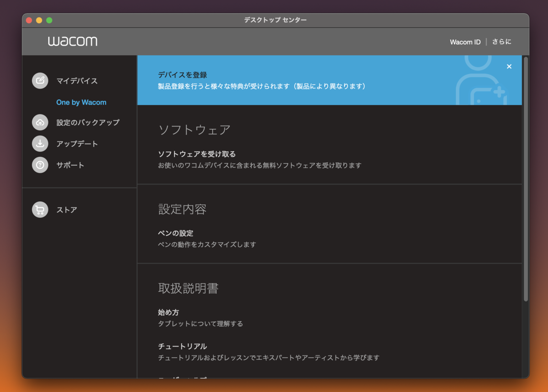
Task: Click ペンの動作をカスタマイズします description
Action: (x=207, y=245)
